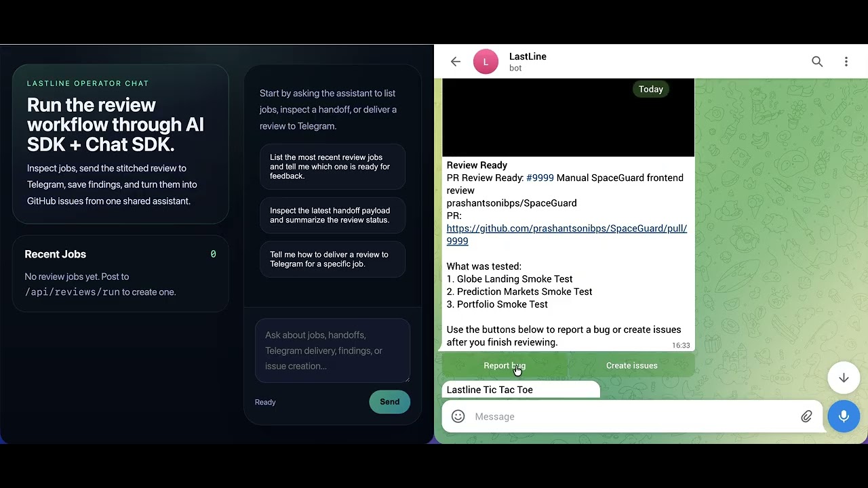This screenshot has width=868, height=488.
Task: Open LastLine bot profile avatar
Action: (486, 62)
